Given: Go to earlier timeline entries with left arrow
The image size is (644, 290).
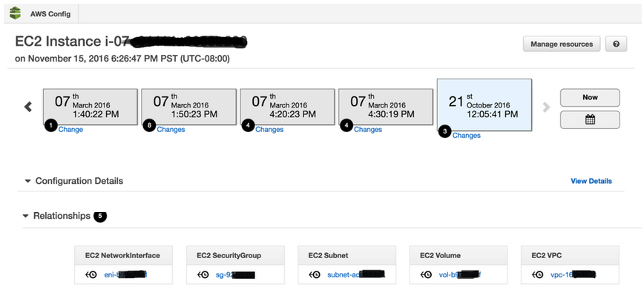Looking at the screenshot, I should (27, 107).
